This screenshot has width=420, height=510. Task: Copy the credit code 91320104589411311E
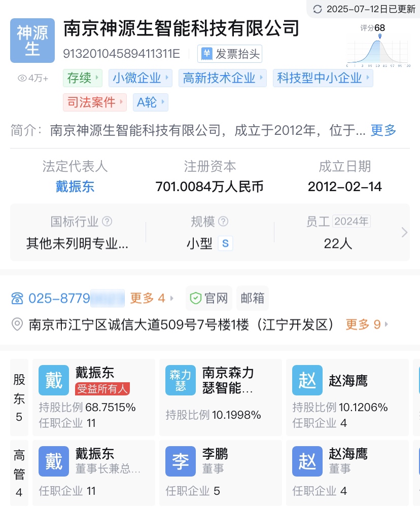[x=121, y=54]
